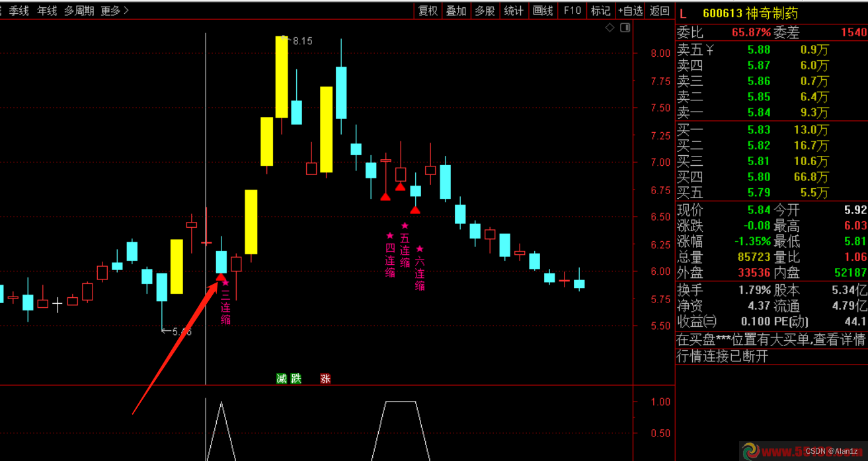Image resolution: width=868 pixels, height=461 pixels.
Task: Select the 年线 yearly chart period
Action: [x=47, y=11]
